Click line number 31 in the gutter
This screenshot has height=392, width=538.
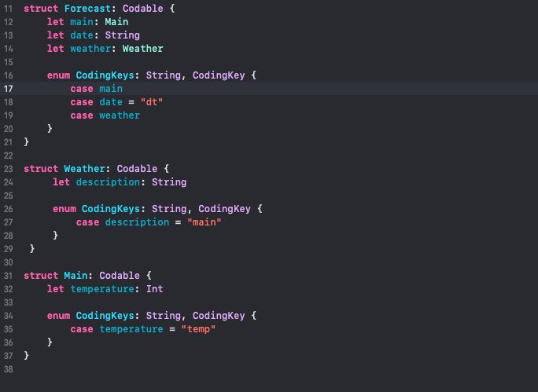8,276
